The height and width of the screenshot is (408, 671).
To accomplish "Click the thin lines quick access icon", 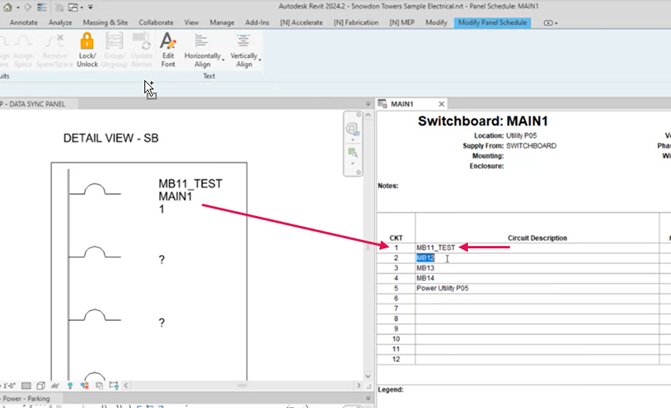I will [42, 7].
